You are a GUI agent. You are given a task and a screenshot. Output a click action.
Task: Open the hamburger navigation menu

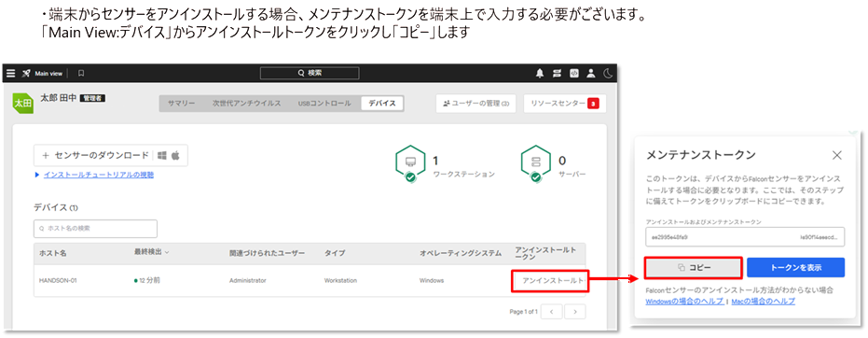(x=10, y=73)
